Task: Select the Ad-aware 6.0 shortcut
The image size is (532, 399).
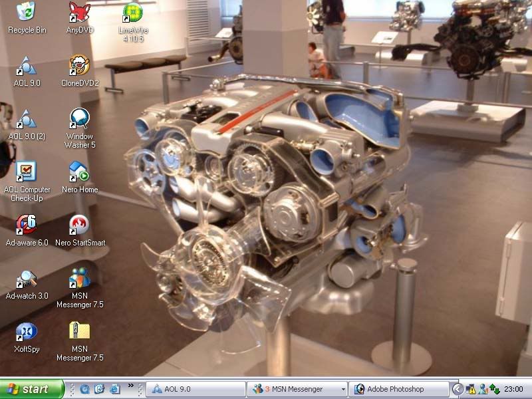Action: [x=27, y=230]
